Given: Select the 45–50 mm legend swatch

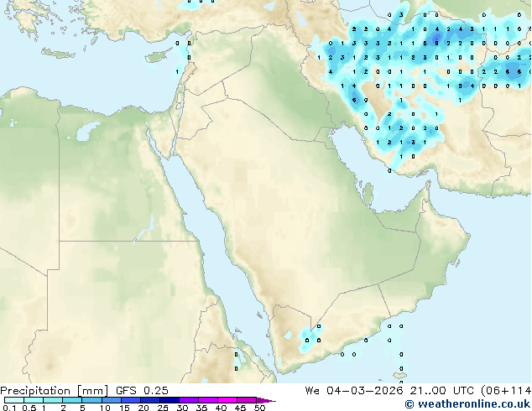Looking at the screenshot, I should tap(247, 400).
